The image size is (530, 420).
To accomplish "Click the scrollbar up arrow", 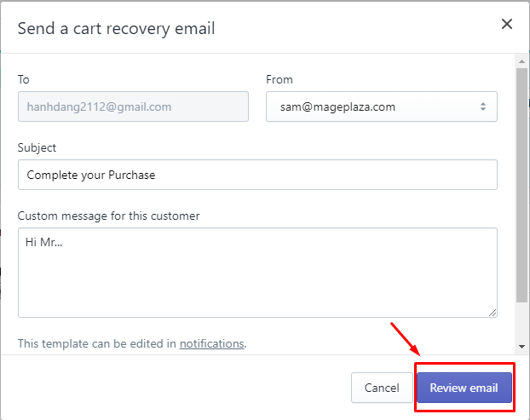I will (521, 61).
